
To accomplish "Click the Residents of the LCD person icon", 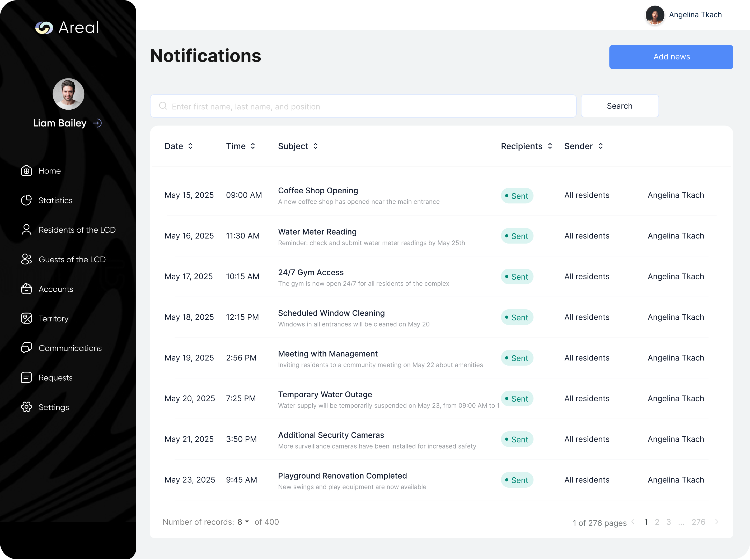I will 26,230.
